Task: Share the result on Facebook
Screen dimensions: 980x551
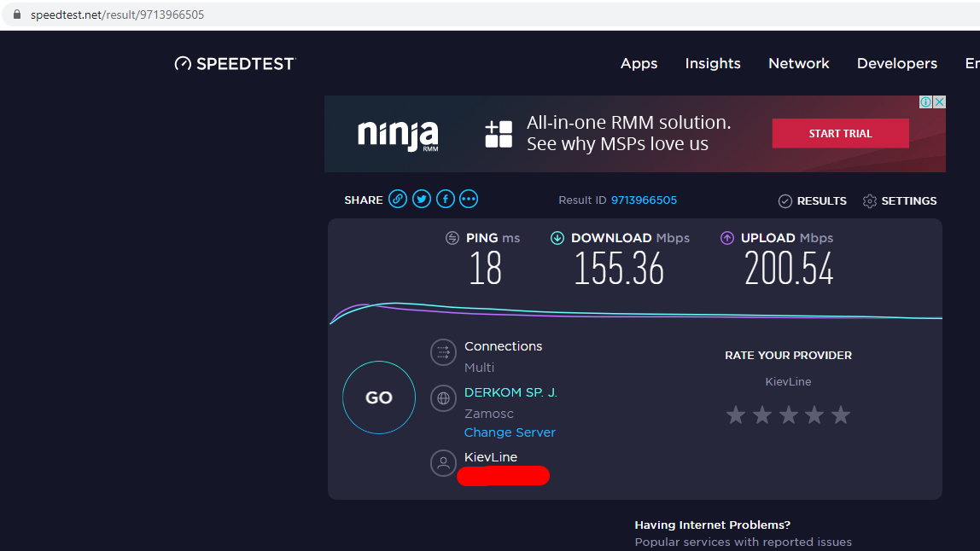Action: click(445, 200)
